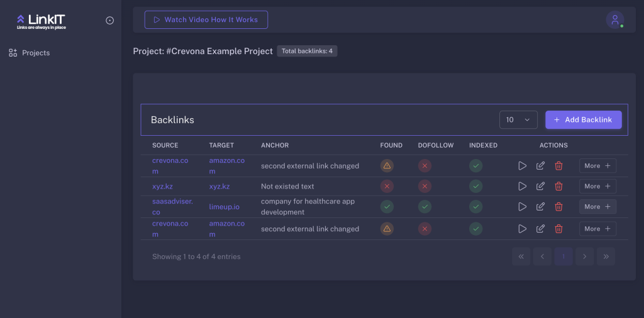Screen dimensions: 644x318
Task: Click the ACTIONS column header
Action: 553,145
